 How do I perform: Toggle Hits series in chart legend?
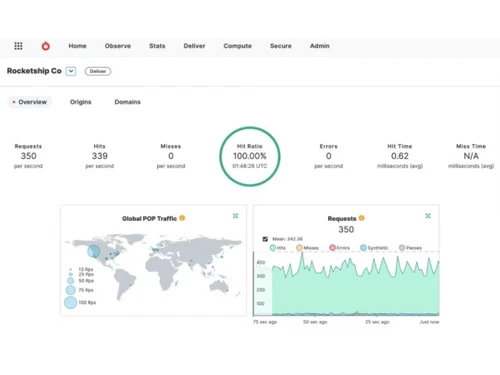[277, 248]
